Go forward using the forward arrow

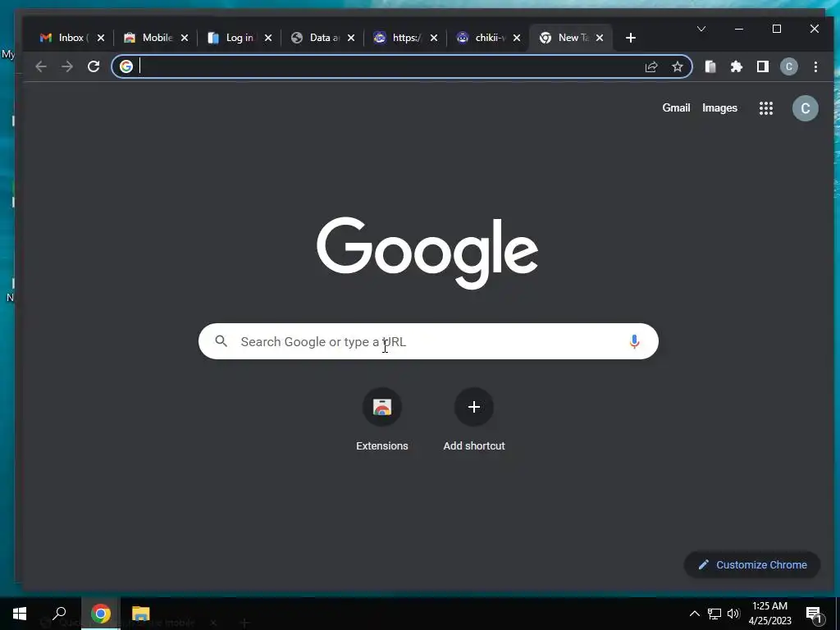click(67, 66)
